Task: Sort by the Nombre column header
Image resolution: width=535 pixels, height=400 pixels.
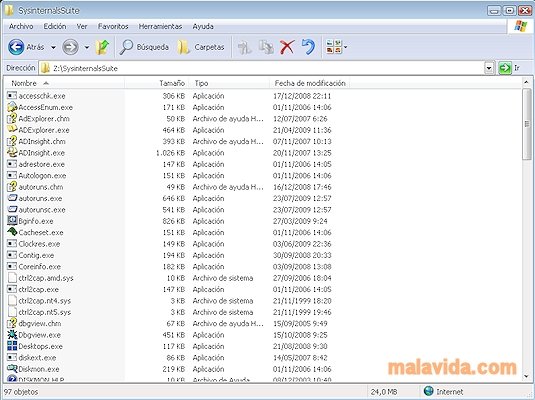Action: [x=64, y=83]
